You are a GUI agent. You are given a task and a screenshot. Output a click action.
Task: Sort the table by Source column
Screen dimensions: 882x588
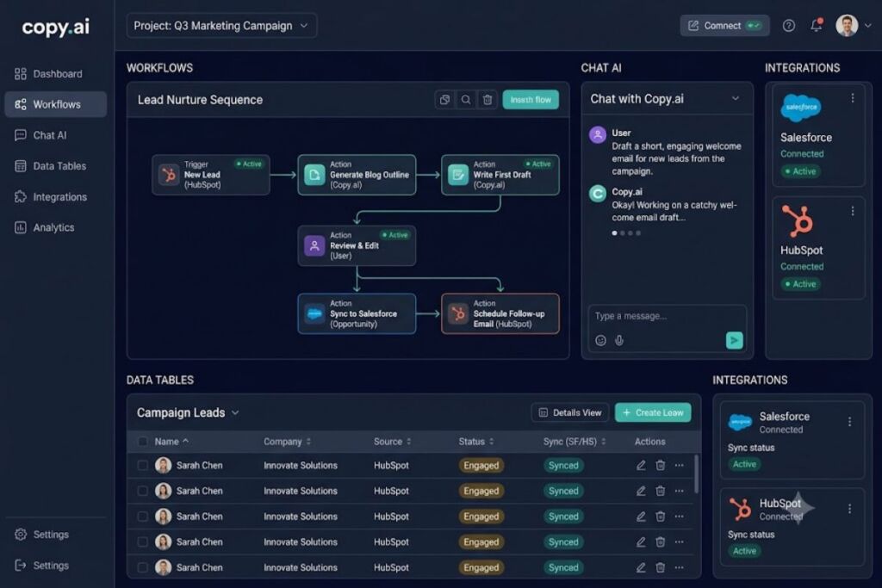393,442
